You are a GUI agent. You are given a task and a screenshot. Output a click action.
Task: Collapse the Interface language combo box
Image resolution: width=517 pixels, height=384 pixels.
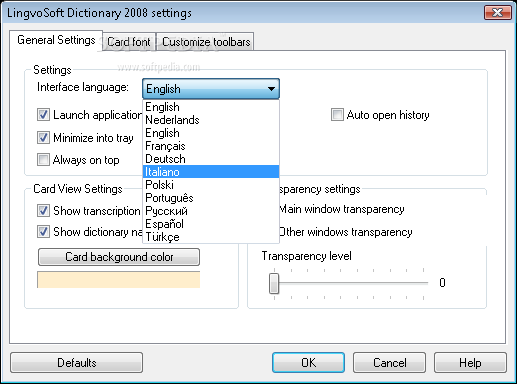click(x=211, y=89)
